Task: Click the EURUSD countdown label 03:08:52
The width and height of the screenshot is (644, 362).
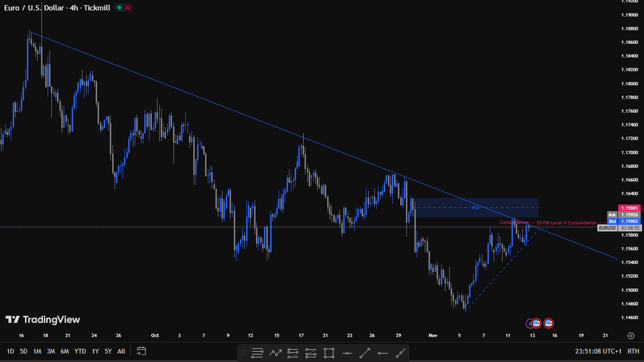Action: [x=619, y=228]
